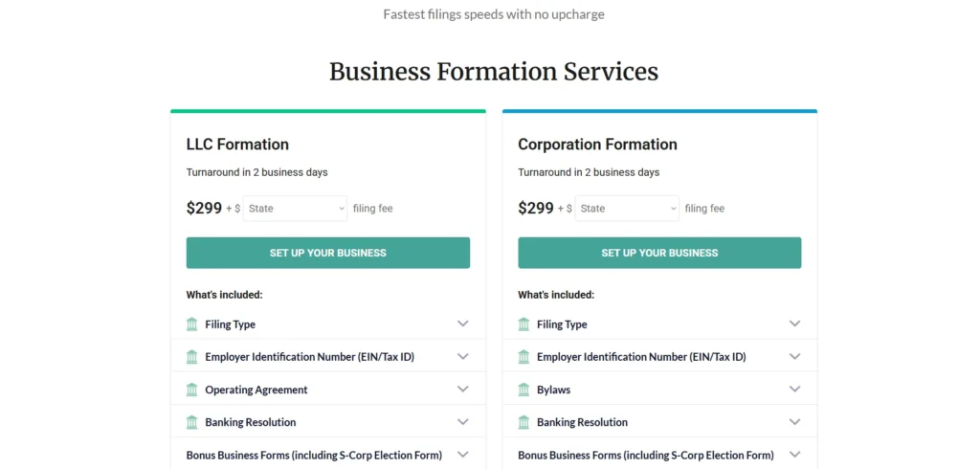The image size is (980, 469).
Task: Expand LLC Filing Type chevron
Action: [463, 324]
